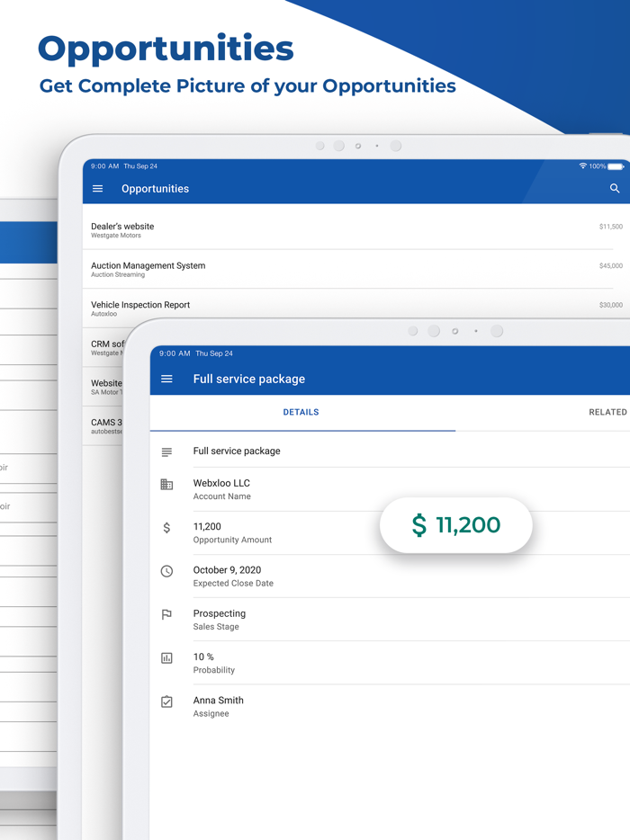
Task: Select the $11,500 amount value
Action: coord(611,227)
